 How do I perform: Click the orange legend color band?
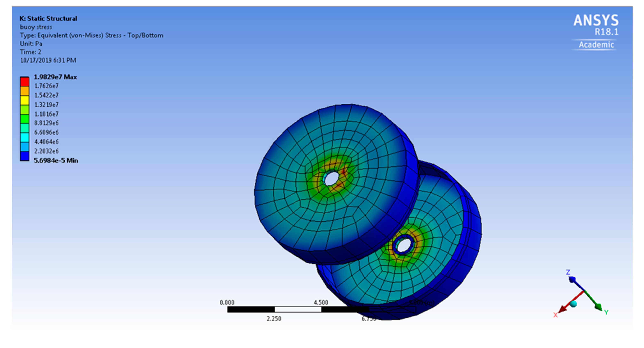tap(24, 91)
